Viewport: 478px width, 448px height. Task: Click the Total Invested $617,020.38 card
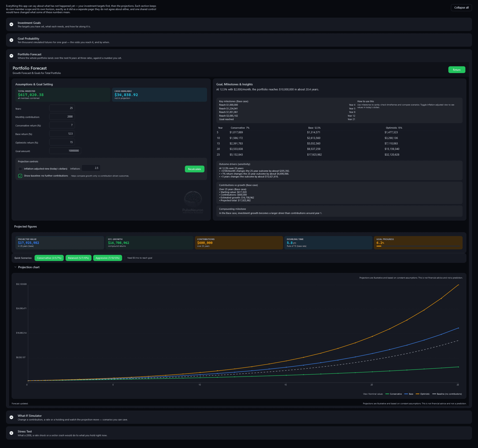point(63,95)
